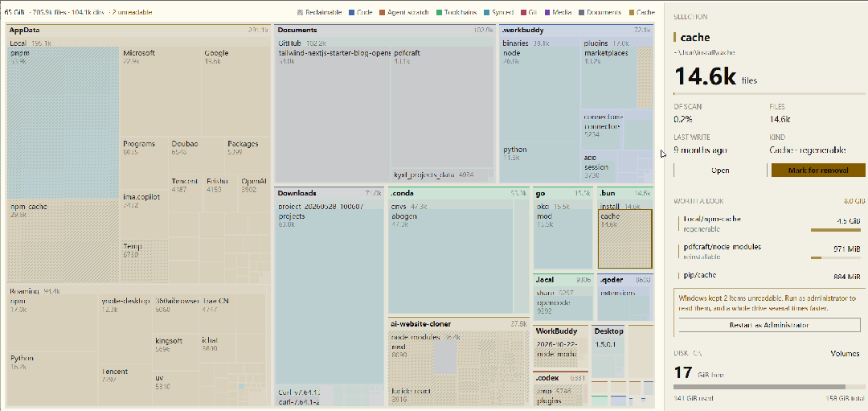Image resolution: width=868 pixels, height=411 pixels.
Task: Select the Doubao folder block
Action: pos(197,156)
